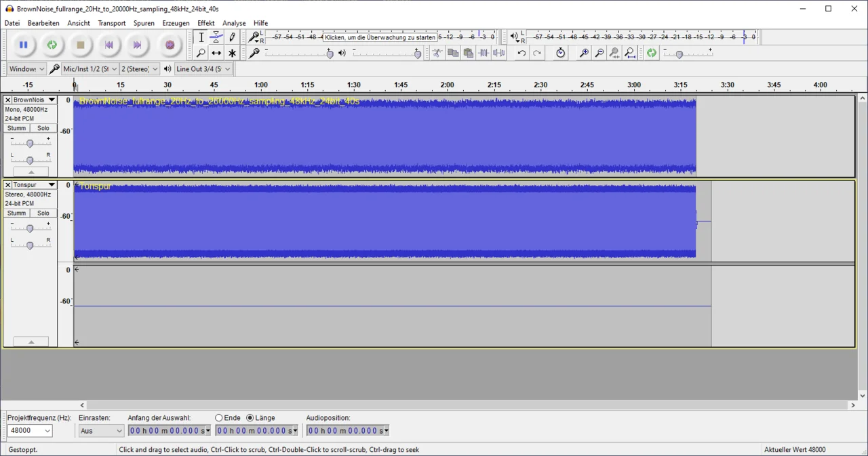Open the Spuren menu
This screenshot has width=868, height=456.
click(x=144, y=23)
